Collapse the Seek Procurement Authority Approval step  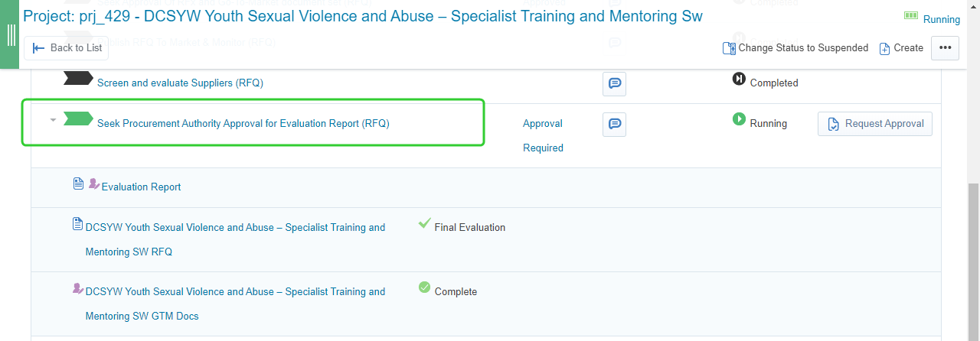pos(53,120)
